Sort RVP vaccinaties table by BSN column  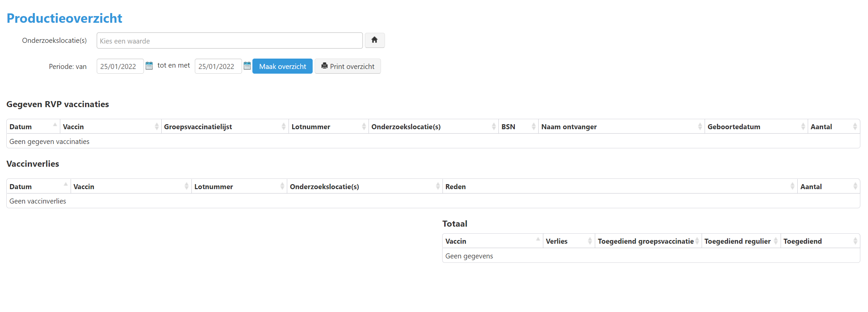(518, 127)
